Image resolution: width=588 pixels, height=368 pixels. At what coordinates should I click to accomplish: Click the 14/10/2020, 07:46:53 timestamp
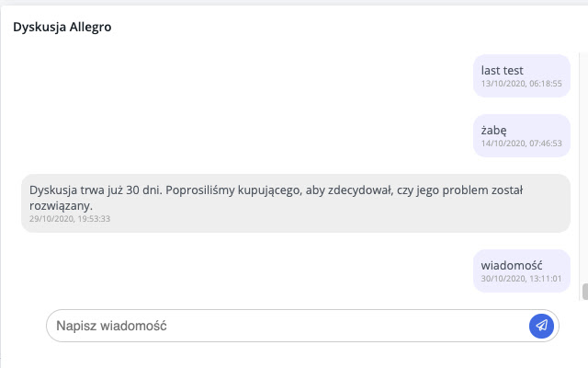tap(521, 144)
